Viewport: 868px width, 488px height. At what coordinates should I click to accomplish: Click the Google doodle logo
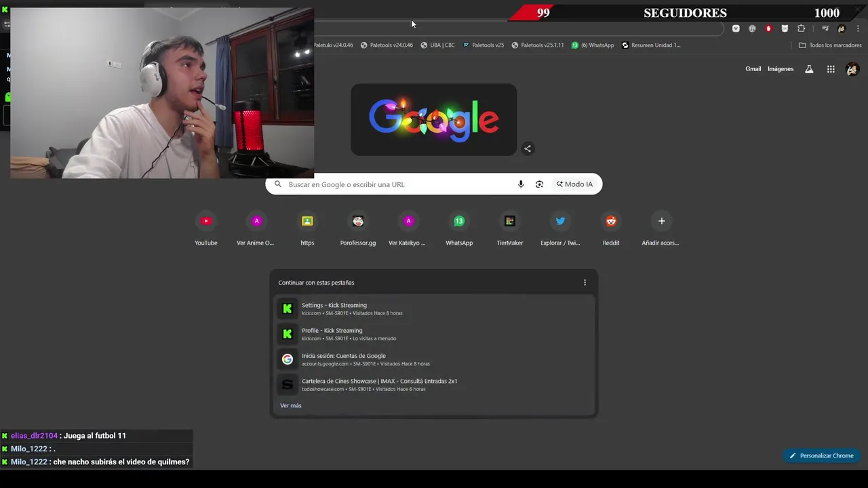click(434, 120)
